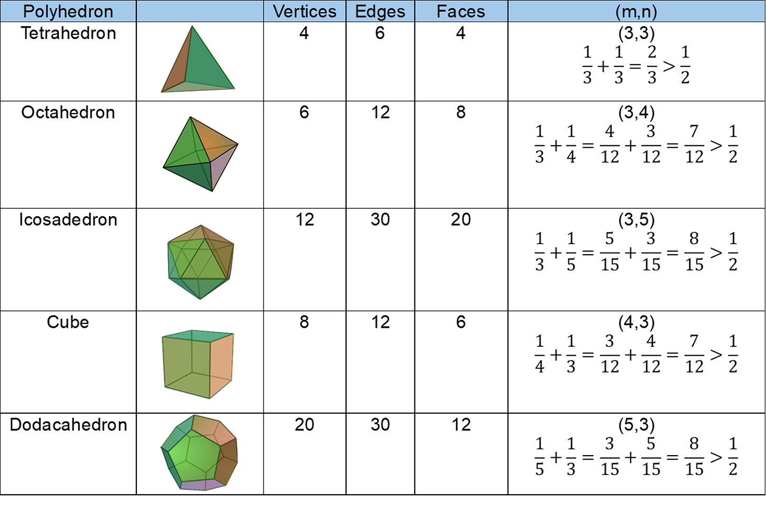Select the octahedron shape image
This screenshot has height=532, width=766.
point(200,154)
